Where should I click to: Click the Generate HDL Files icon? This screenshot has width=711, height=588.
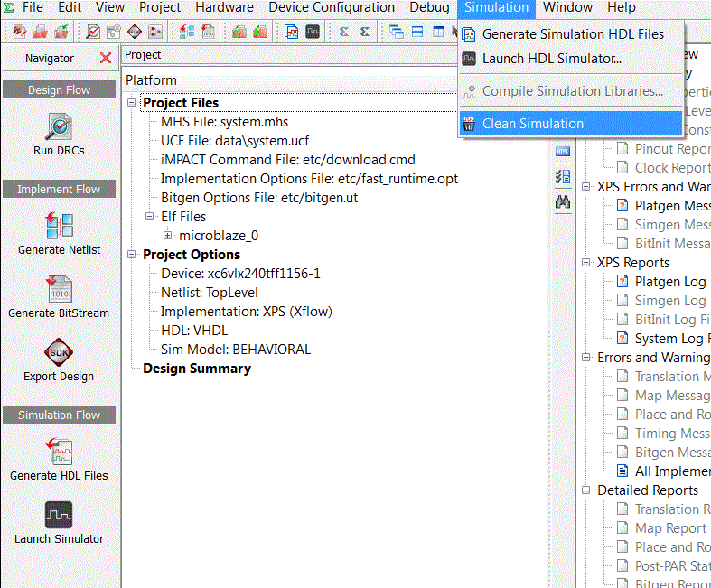point(59,452)
